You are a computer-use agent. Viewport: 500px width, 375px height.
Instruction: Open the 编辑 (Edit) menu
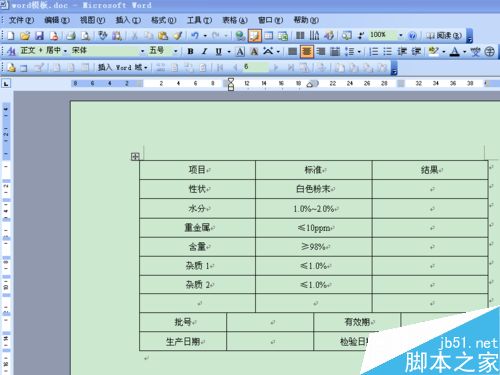point(57,20)
